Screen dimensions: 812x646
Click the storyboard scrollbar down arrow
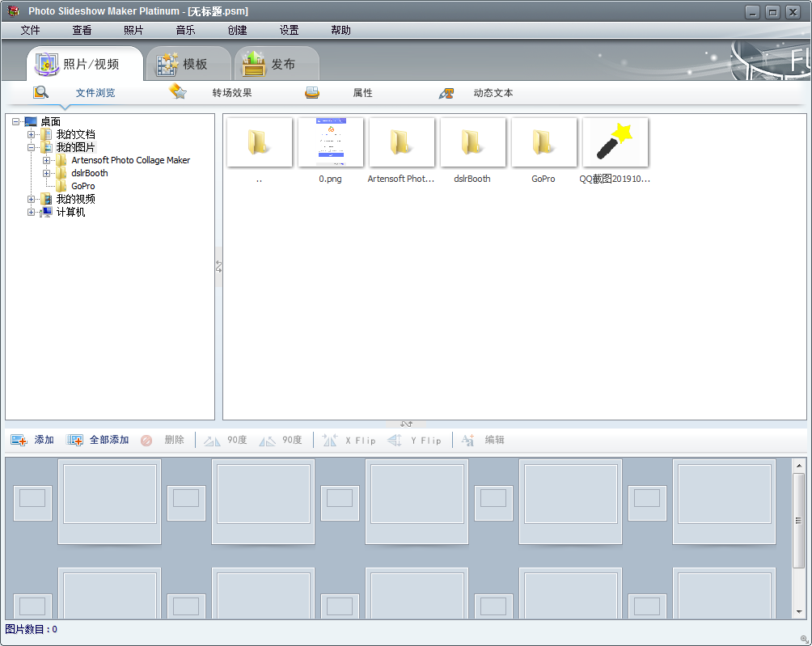(x=798, y=611)
